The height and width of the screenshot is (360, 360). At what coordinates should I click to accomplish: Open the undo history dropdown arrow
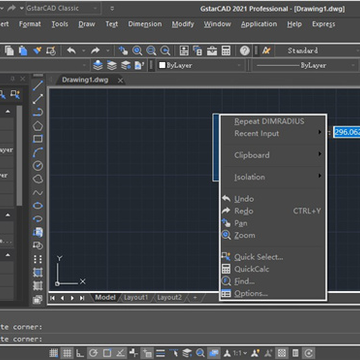(x=84, y=51)
